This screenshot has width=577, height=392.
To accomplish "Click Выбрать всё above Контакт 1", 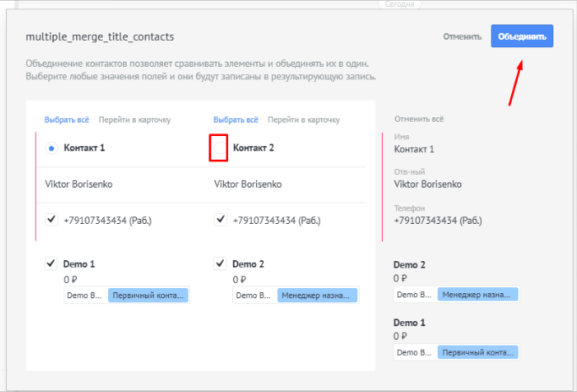I will (67, 120).
